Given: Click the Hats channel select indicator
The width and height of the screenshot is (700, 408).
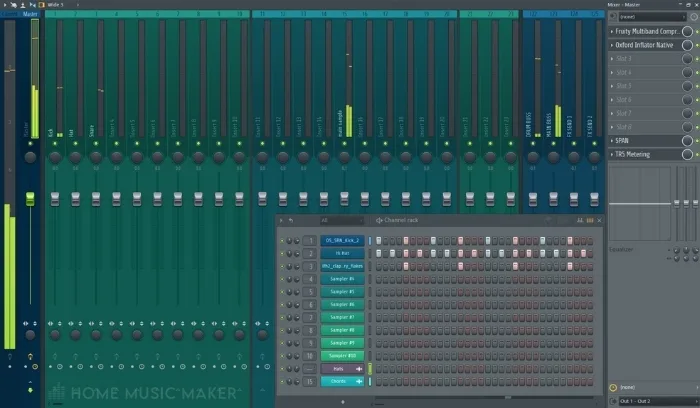Looking at the screenshot, I should 370,369.
